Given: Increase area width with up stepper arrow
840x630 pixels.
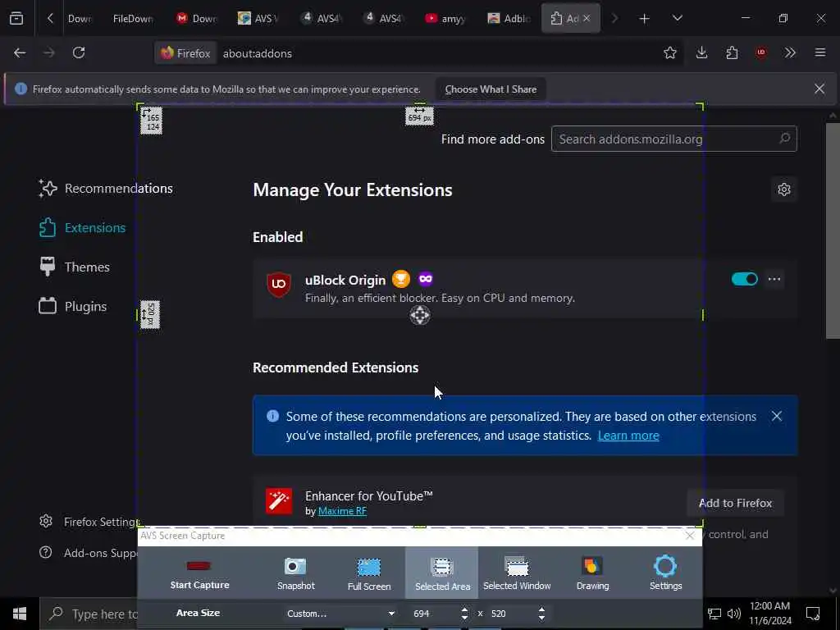Looking at the screenshot, I should [x=464, y=609].
